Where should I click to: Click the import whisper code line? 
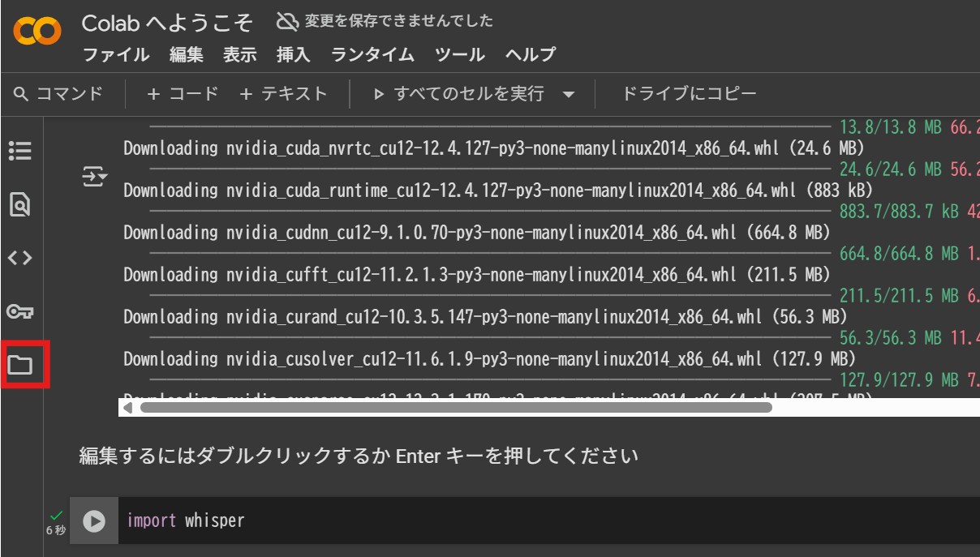click(x=186, y=521)
